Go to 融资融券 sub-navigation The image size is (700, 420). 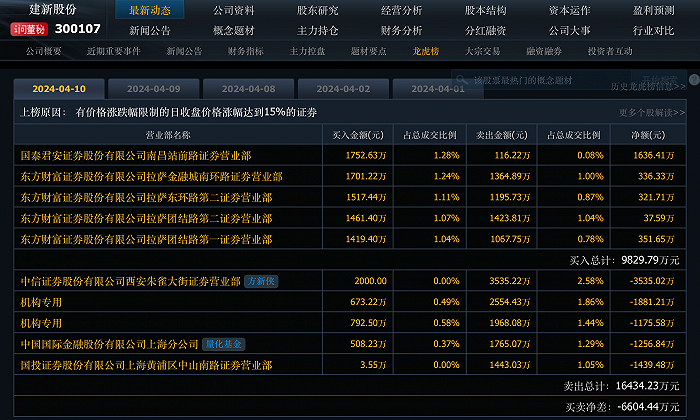pos(544,51)
